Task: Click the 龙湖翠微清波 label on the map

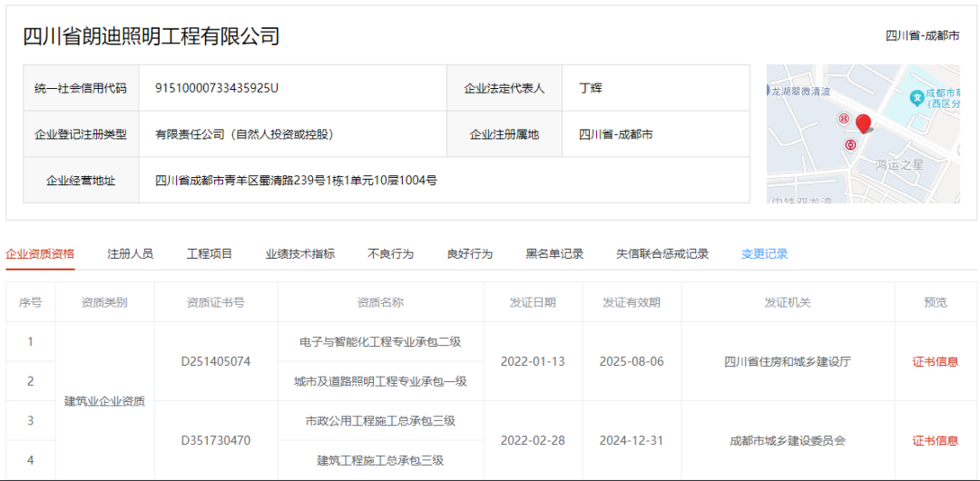Action: [801, 92]
